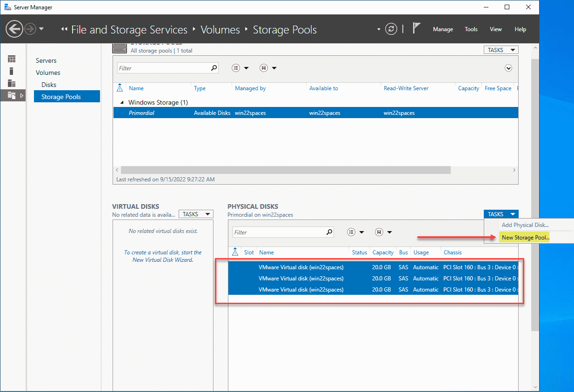The width and height of the screenshot is (574, 392).
Task: Select the Primordial storage pool row
Action: click(x=315, y=113)
